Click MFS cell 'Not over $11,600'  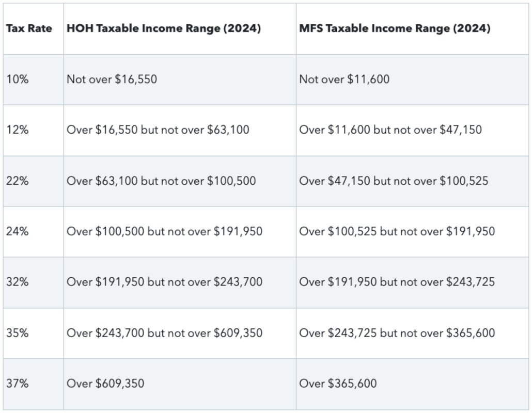tap(345, 79)
